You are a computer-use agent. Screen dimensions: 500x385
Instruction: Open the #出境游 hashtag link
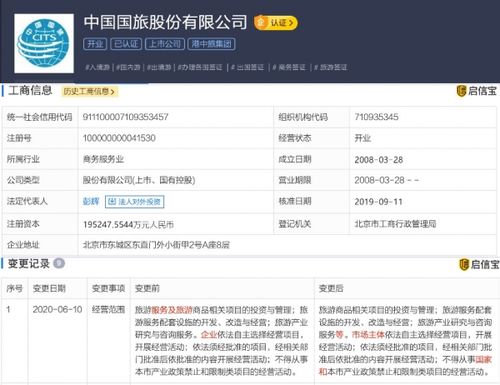[159, 67]
